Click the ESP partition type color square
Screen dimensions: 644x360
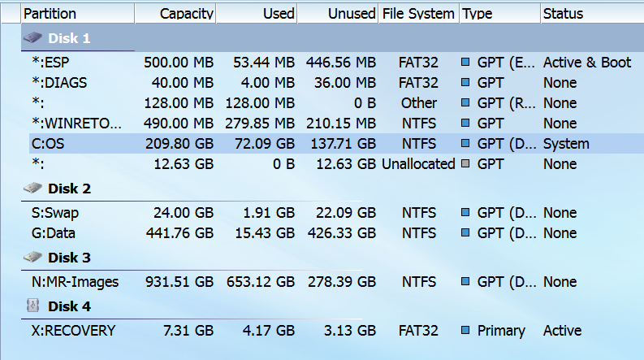[466, 63]
